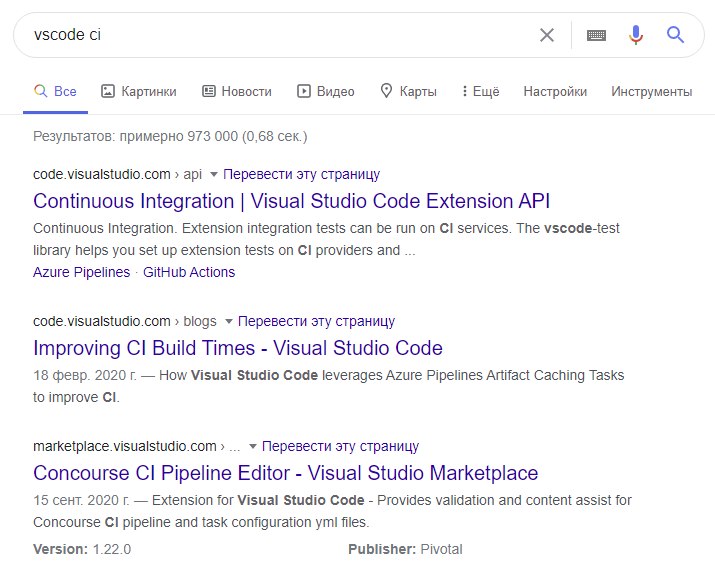
Task: Open the Карты tab
Action: (409, 91)
